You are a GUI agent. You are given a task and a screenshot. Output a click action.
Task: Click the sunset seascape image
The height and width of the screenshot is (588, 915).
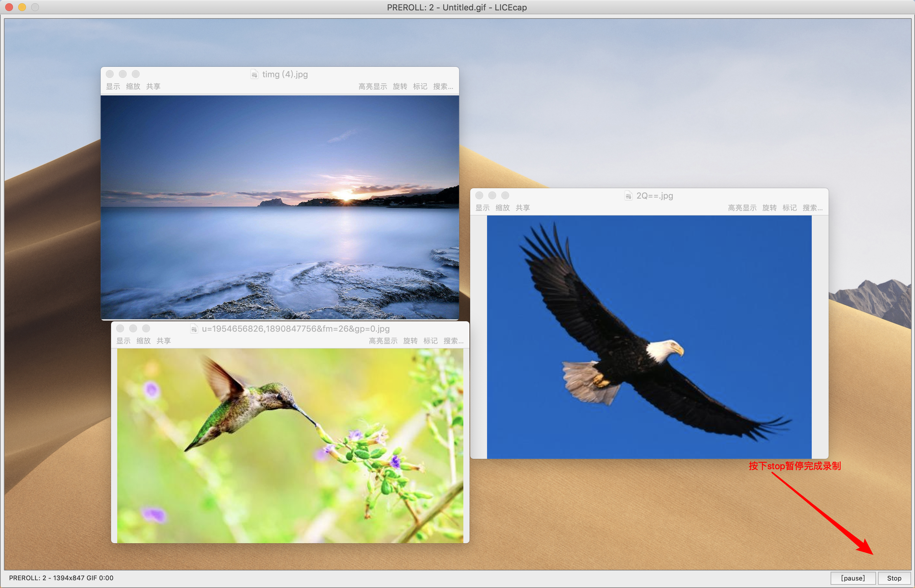[x=280, y=207]
